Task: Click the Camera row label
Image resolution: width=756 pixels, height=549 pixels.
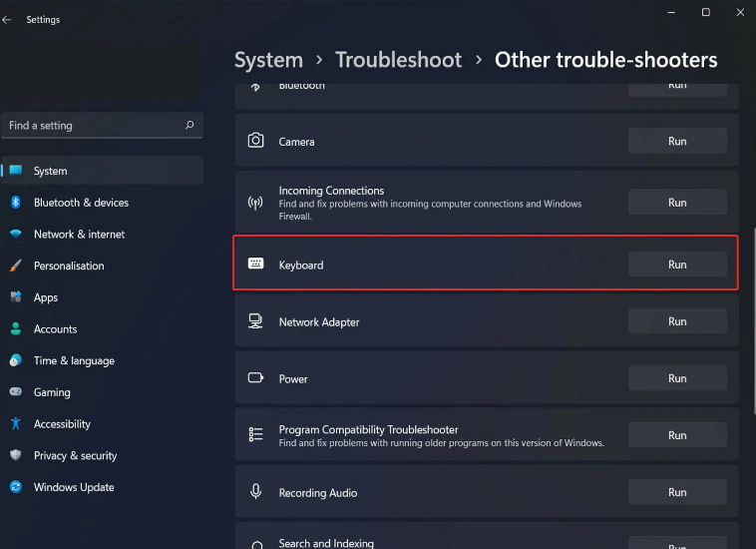Action: click(296, 142)
